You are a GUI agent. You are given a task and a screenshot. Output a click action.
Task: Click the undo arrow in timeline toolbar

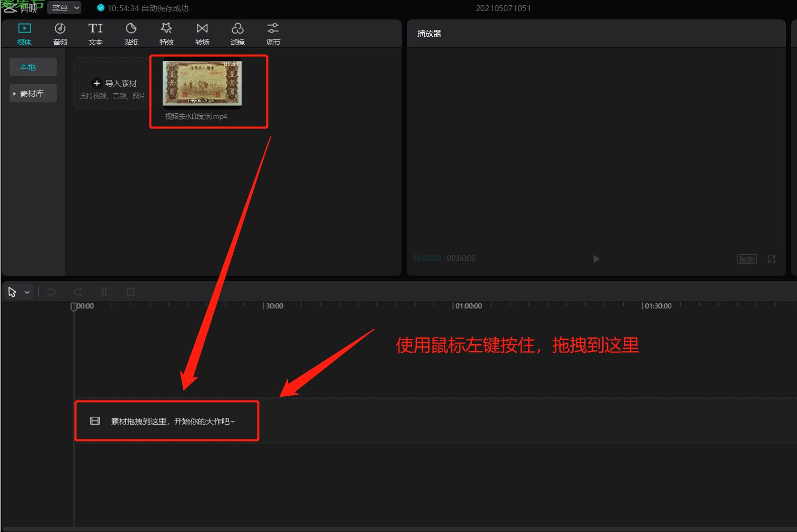(x=52, y=292)
